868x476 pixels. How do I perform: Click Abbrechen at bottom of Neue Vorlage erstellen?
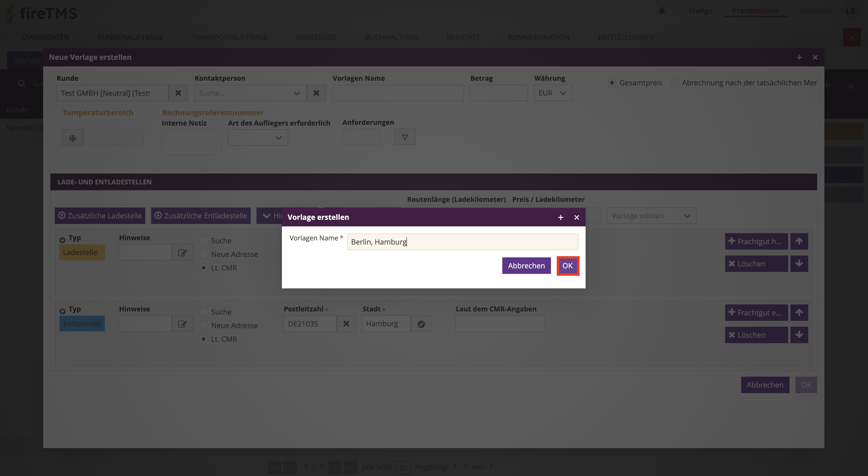coord(765,385)
